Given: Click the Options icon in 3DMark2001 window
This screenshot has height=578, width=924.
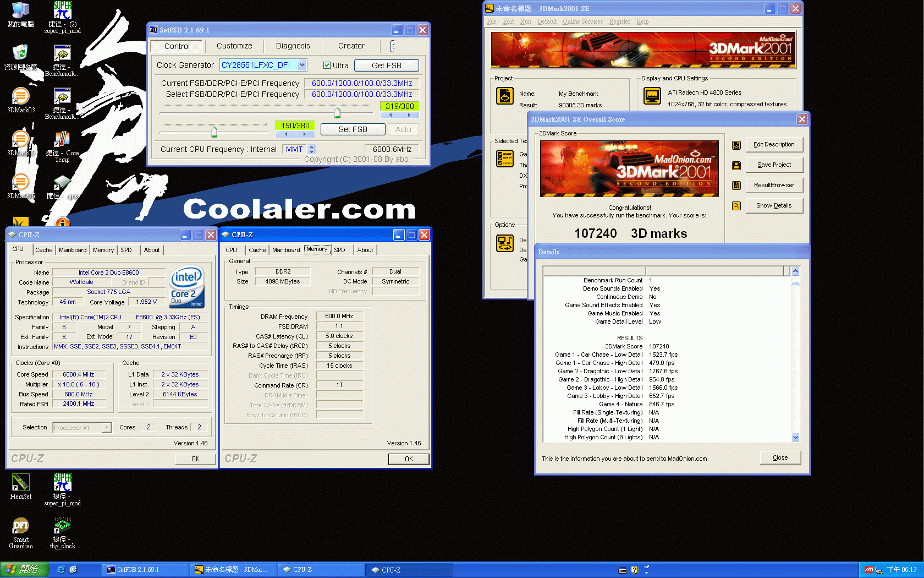Looking at the screenshot, I should (505, 243).
